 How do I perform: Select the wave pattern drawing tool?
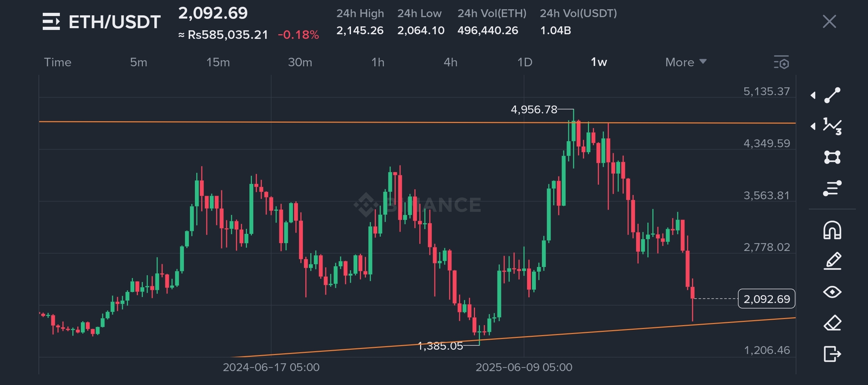pyautogui.click(x=832, y=126)
